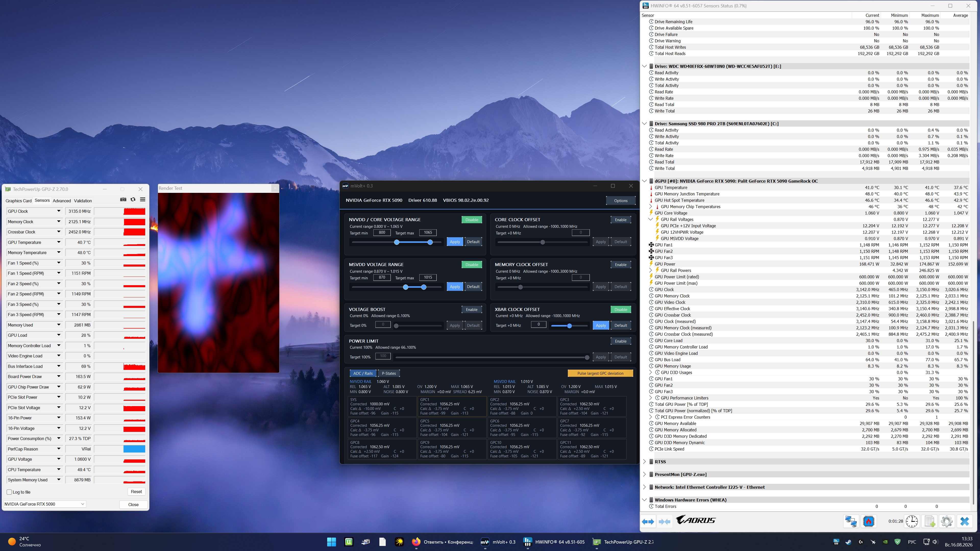
Task: Enable Core Clock Offset
Action: tap(620, 220)
